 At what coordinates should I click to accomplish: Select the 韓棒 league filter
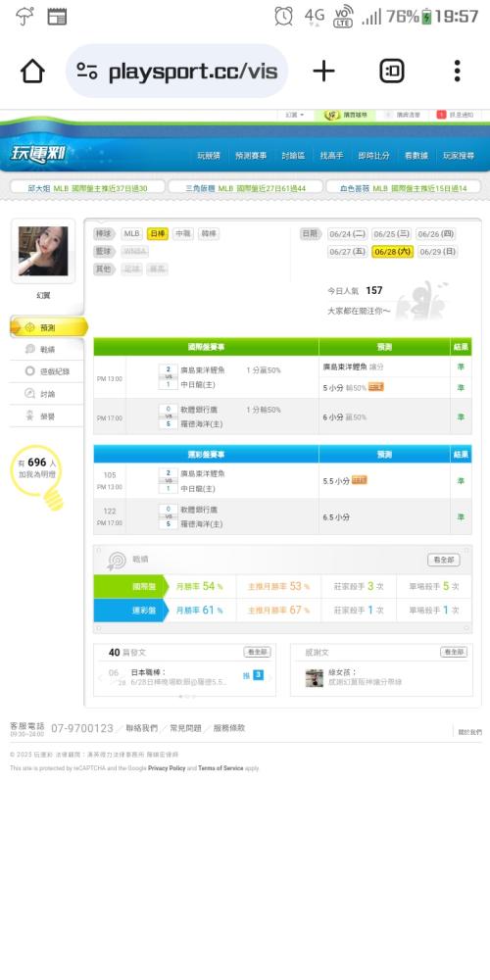click(x=209, y=234)
